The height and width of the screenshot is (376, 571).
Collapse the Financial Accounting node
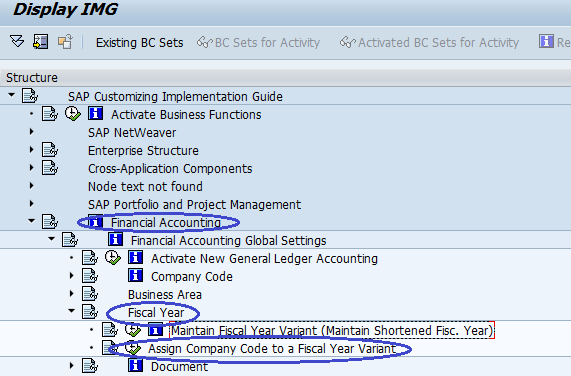[32, 221]
